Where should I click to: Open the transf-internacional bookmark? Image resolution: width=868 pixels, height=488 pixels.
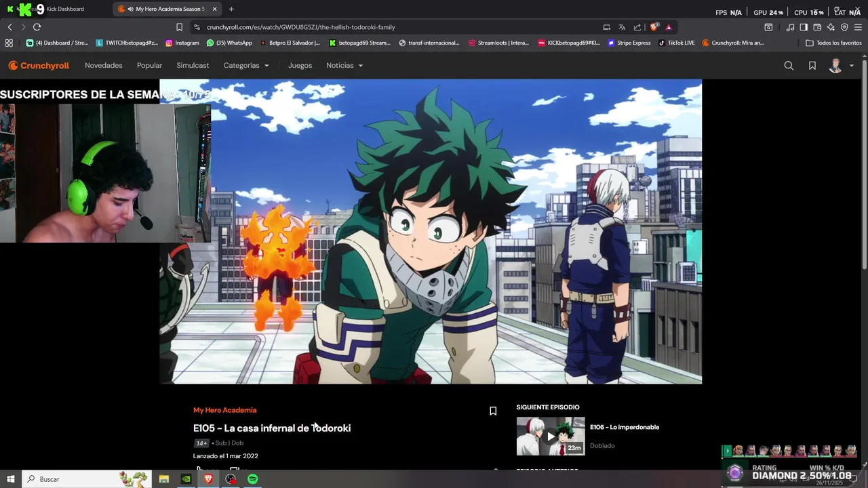429,43
